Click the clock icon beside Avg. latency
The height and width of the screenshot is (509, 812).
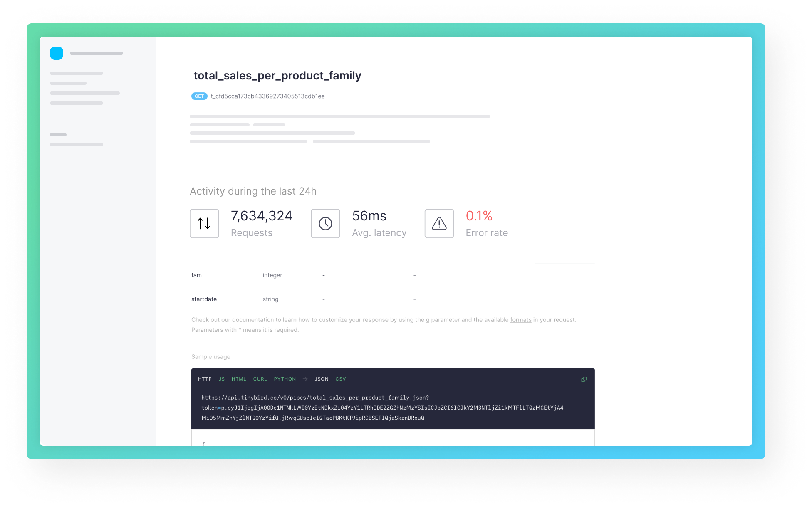(325, 223)
